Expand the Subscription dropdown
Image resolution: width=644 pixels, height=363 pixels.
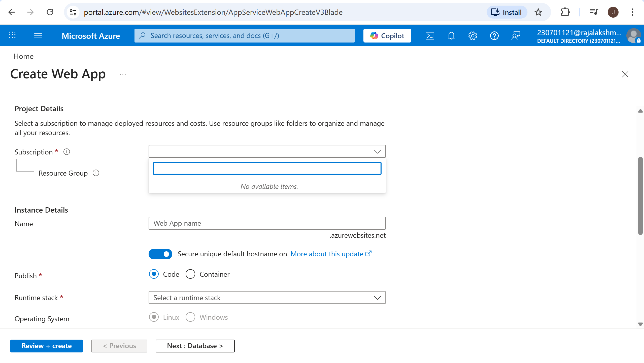[x=267, y=151]
